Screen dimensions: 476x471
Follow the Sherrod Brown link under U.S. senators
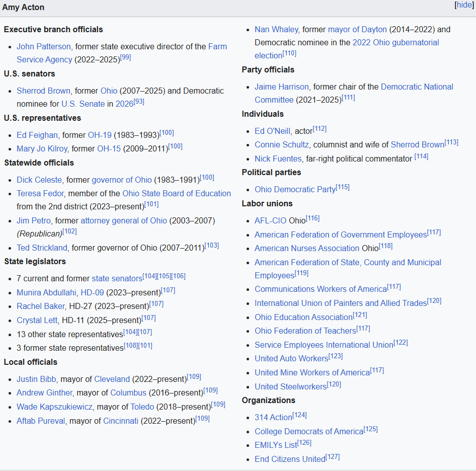pos(43,91)
